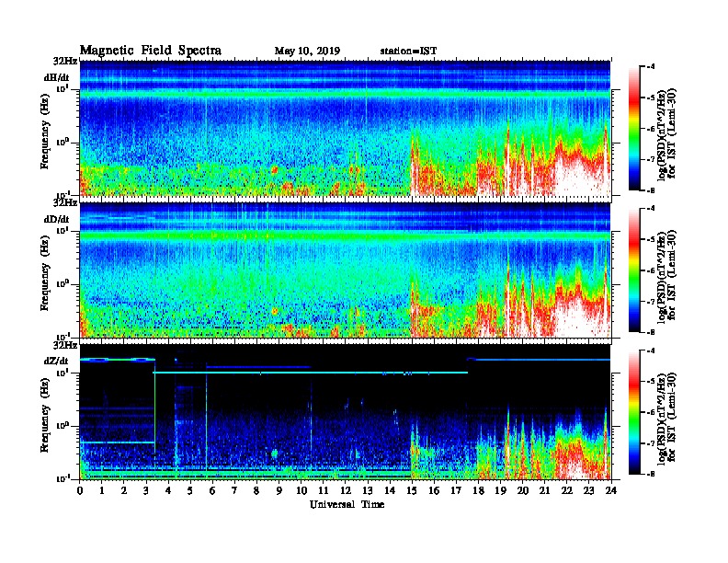The image size is (728, 563).
Task: Click the dD/dt panel colorbar
Action: point(633,270)
